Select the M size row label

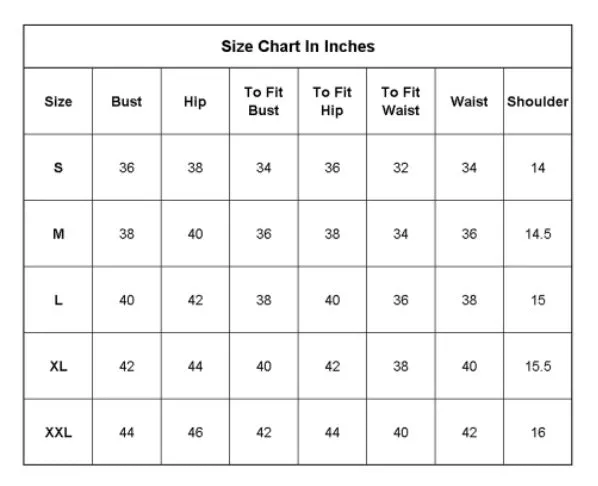[58, 234]
